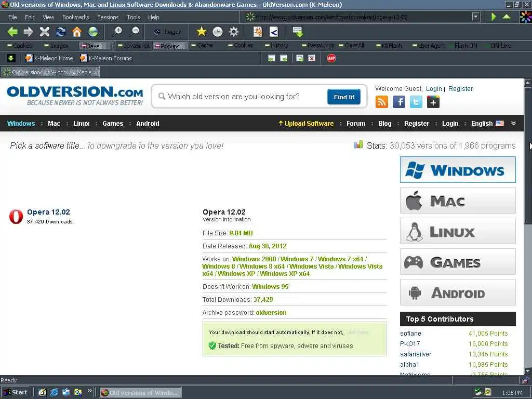Zoom in with the magnifier plus icon
This screenshot has height=399, width=532.
(x=117, y=32)
